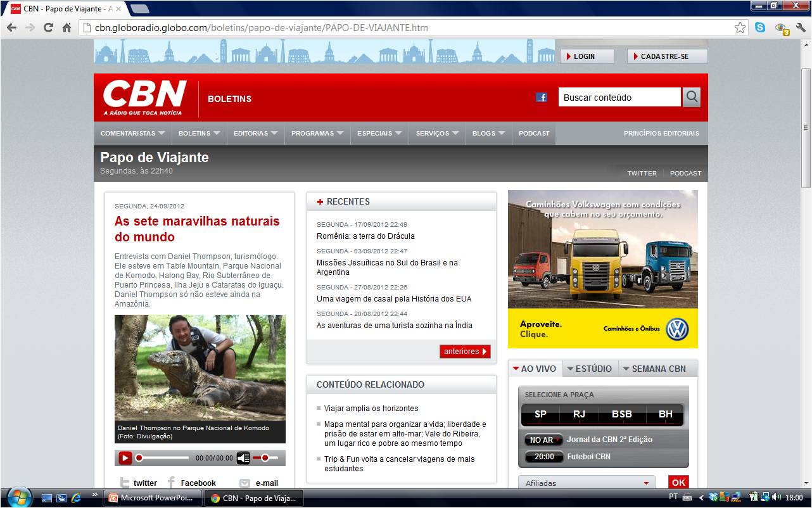This screenshot has height=508, width=812.
Task: Click the Cadastre-se button
Action: coord(667,56)
